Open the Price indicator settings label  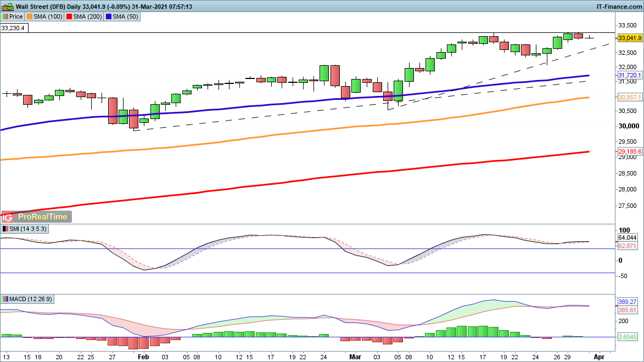click(13, 16)
